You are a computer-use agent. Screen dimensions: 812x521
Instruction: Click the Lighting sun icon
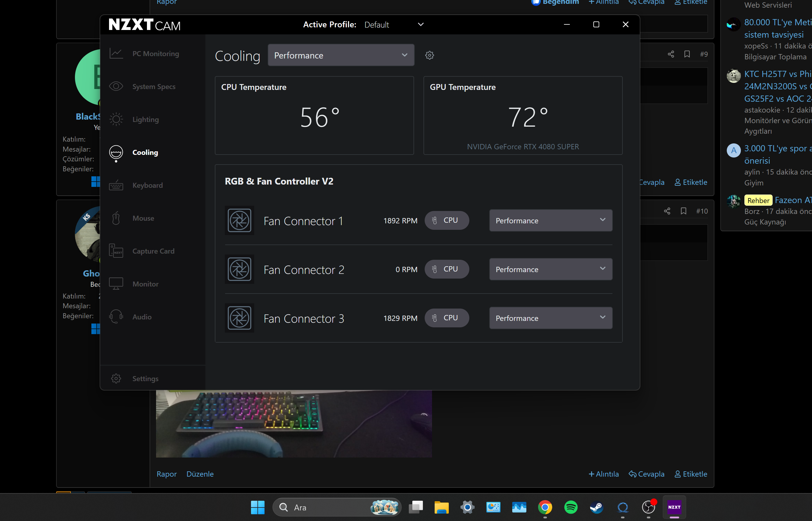116,119
